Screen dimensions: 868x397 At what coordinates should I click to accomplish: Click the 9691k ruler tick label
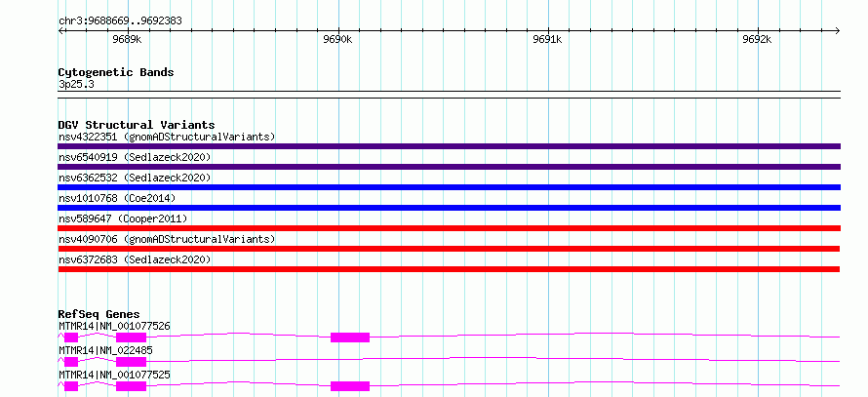(x=547, y=39)
